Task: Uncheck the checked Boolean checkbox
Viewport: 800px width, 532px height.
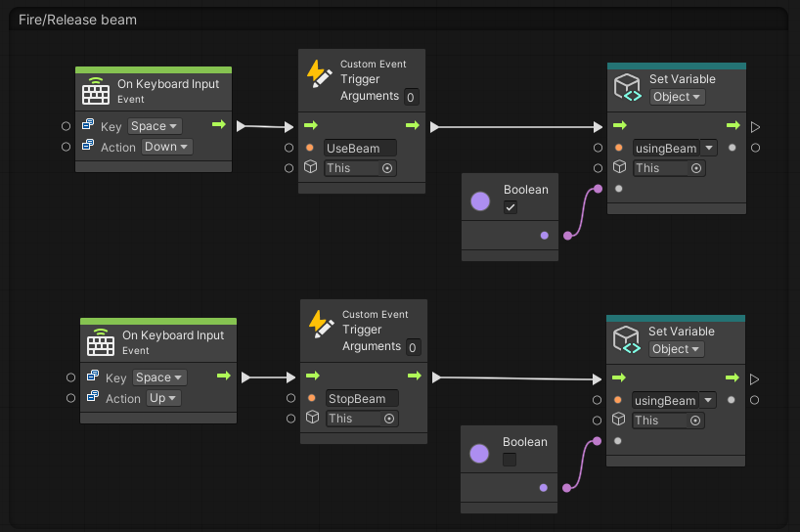Action: pos(511,207)
